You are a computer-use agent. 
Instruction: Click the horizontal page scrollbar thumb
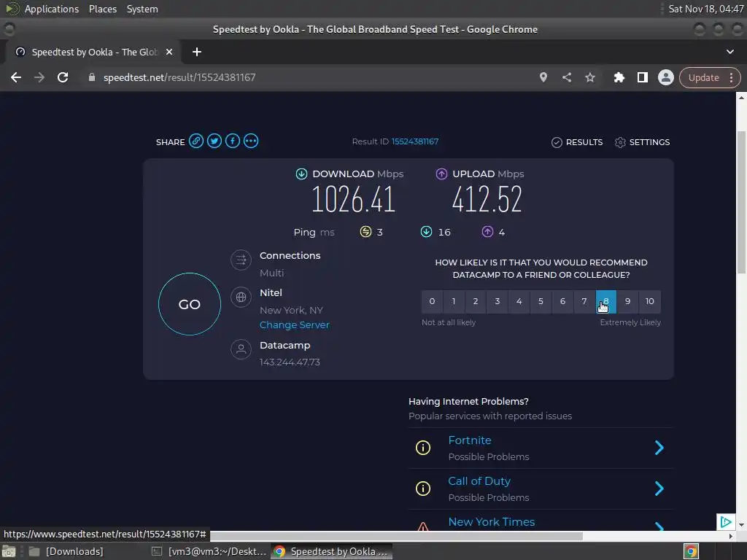click(396, 536)
